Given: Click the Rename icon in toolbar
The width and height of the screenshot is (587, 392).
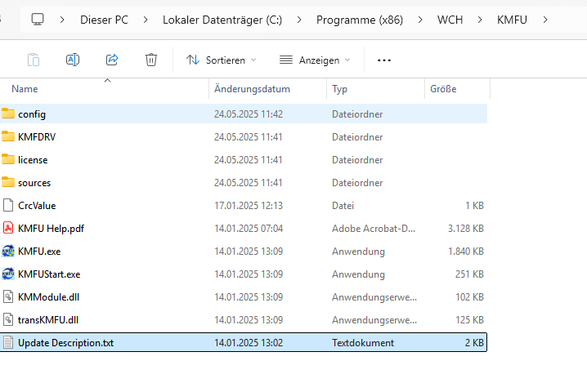Looking at the screenshot, I should (73, 60).
